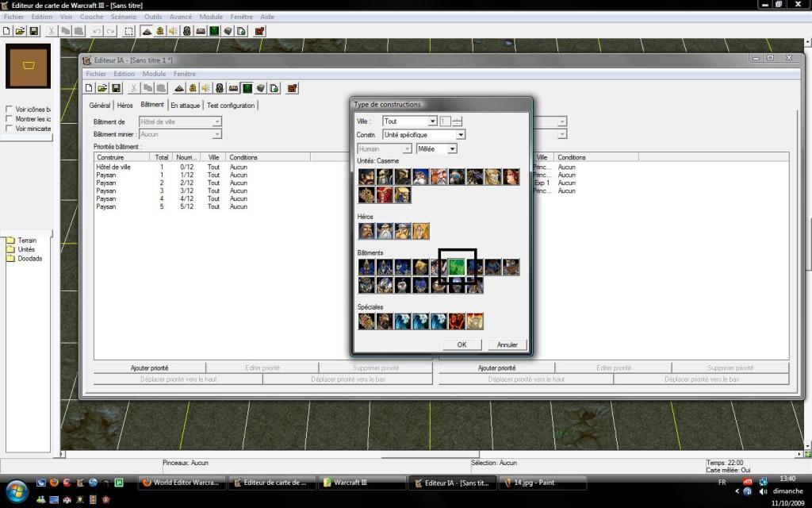Click Test map icon in Editeur IA toolbar

(292, 88)
